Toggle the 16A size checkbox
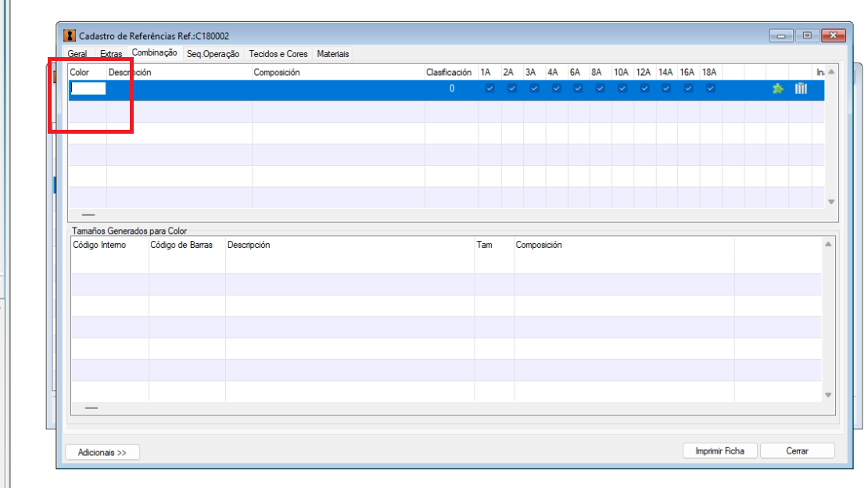This screenshot has width=868, height=488. tap(688, 88)
